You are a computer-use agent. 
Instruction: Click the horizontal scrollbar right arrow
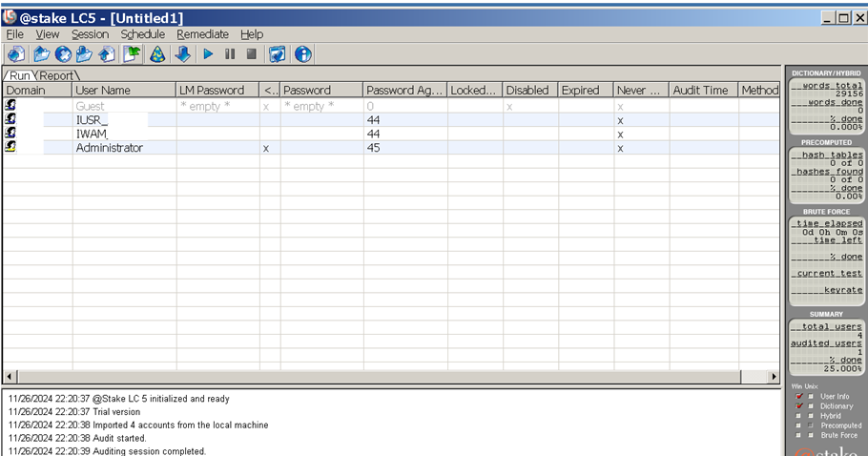point(774,376)
